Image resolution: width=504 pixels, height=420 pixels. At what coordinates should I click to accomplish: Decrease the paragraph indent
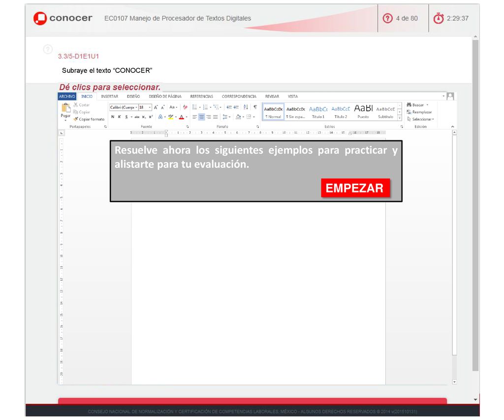tap(229, 107)
